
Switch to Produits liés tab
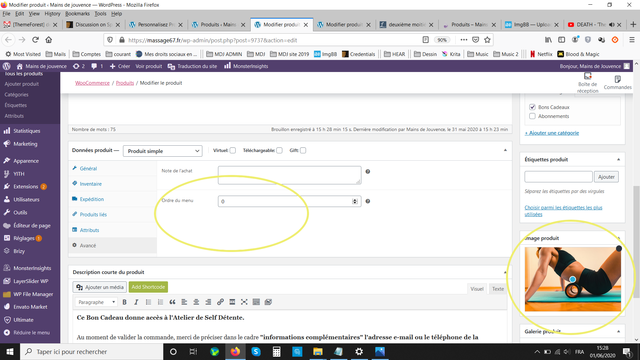(93, 215)
